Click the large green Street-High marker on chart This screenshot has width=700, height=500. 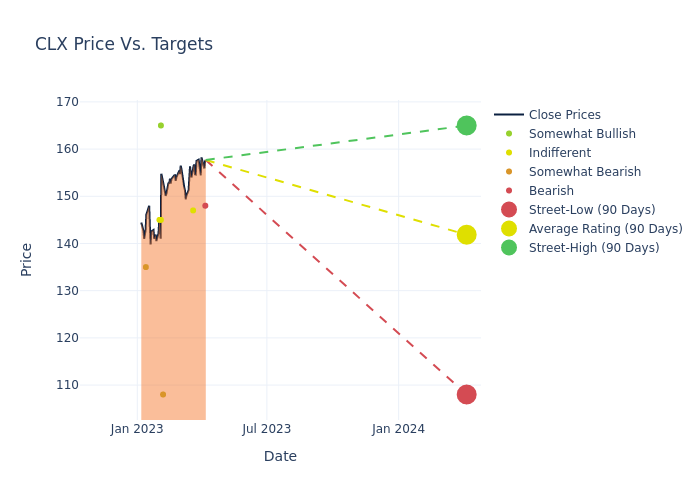pos(466,125)
